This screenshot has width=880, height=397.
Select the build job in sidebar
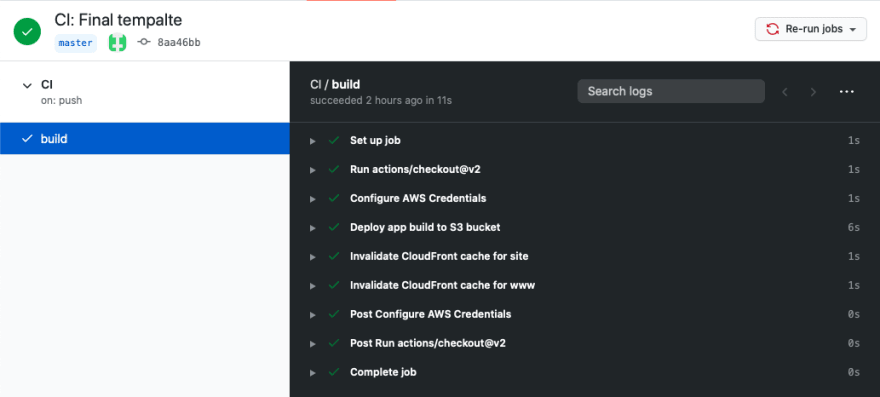click(x=145, y=139)
